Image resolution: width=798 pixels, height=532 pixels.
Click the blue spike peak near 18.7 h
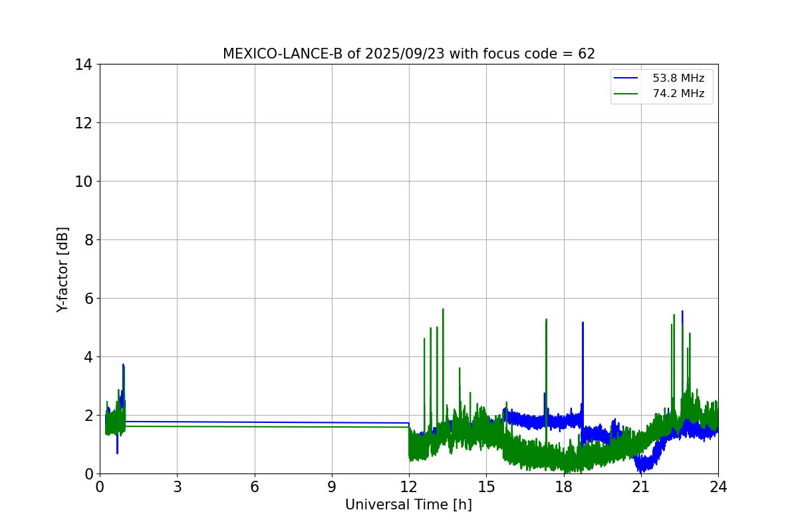[x=583, y=323]
